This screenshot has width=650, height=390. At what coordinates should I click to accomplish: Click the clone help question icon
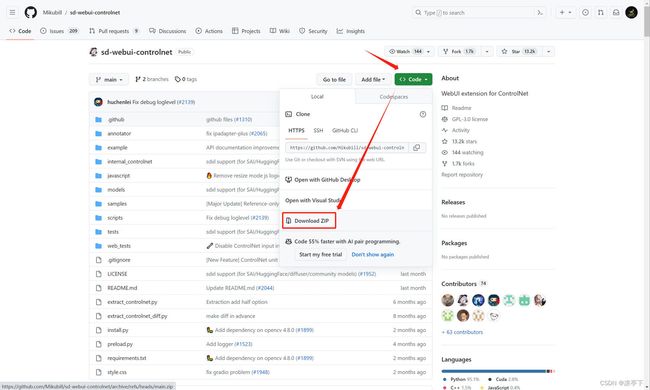pyautogui.click(x=423, y=114)
